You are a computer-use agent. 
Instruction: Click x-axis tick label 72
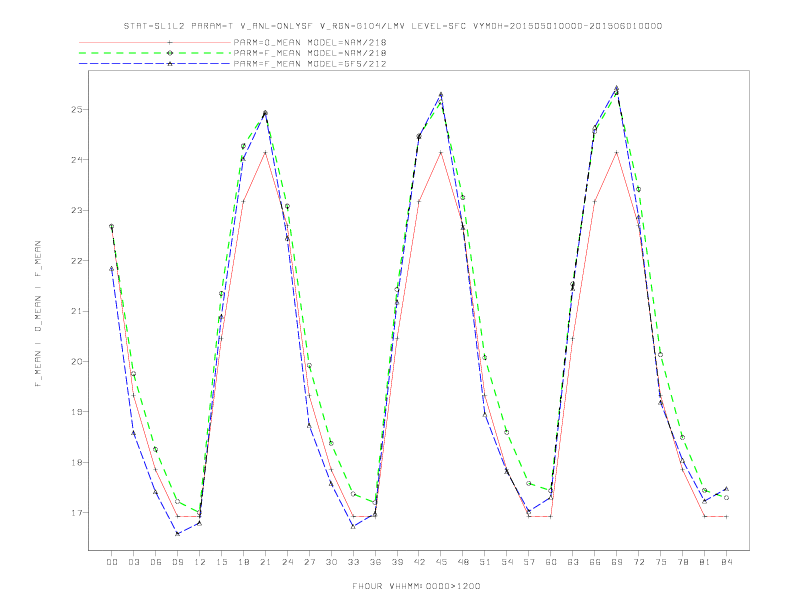(638, 562)
